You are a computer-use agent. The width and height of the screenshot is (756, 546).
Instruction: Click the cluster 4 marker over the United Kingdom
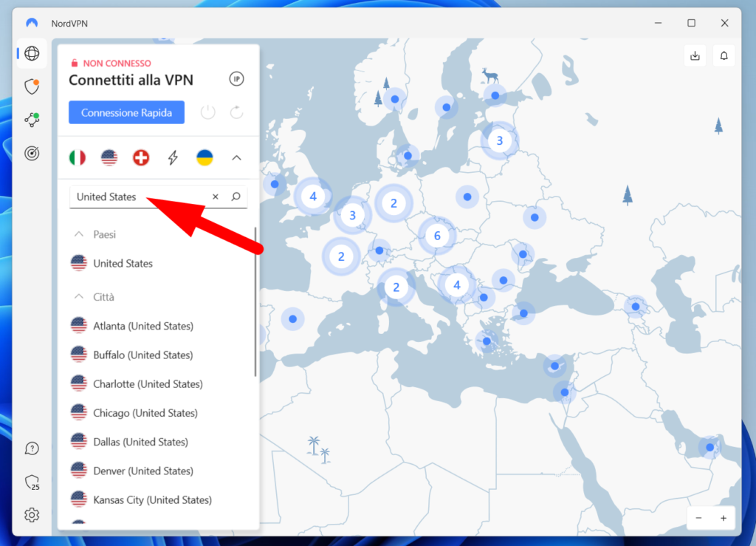[x=313, y=197]
